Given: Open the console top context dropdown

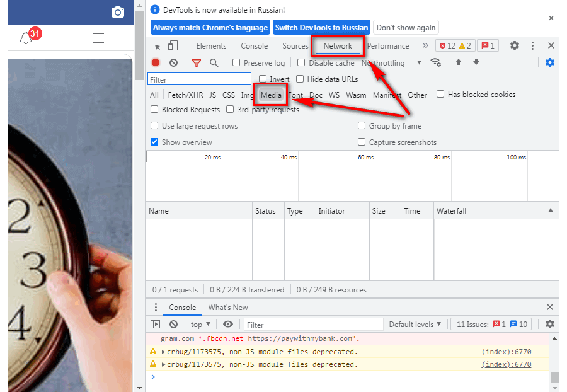Looking at the screenshot, I should pyautogui.click(x=200, y=325).
